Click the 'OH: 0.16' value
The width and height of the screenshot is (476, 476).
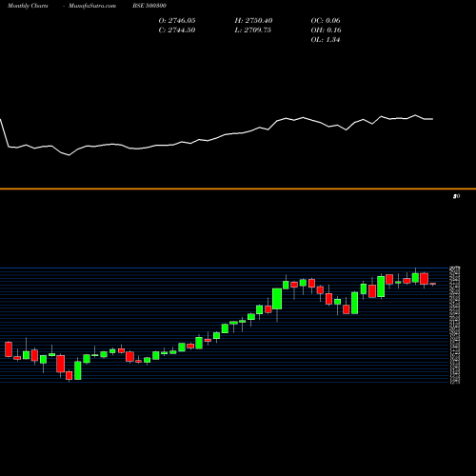327,30
